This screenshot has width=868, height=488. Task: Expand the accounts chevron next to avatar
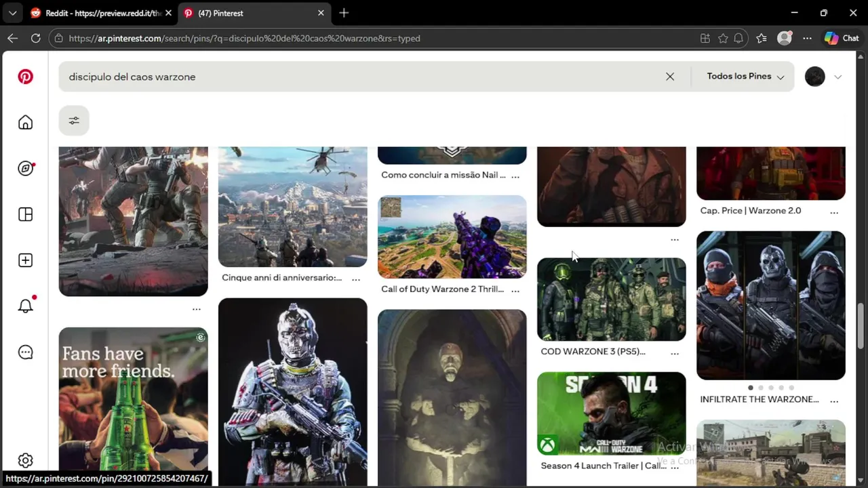(x=838, y=77)
